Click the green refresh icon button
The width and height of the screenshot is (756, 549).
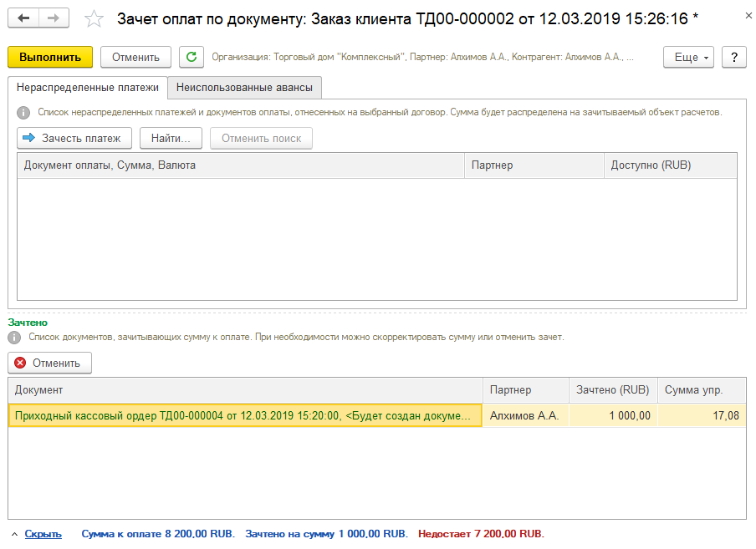point(192,57)
